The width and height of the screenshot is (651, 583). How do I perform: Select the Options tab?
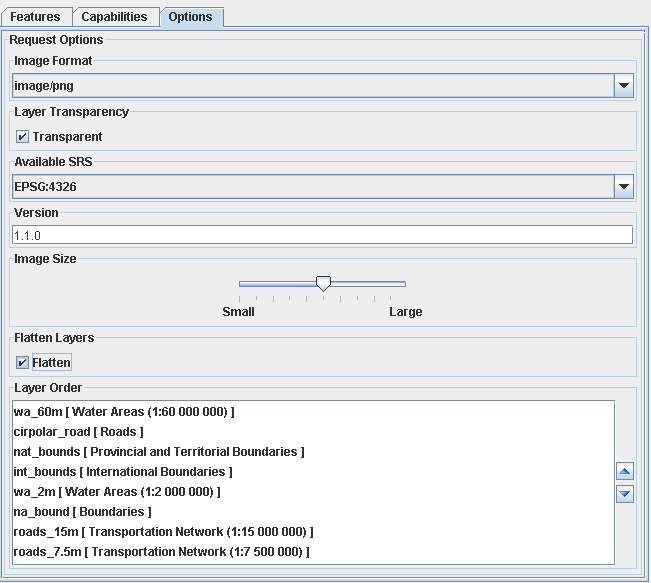tap(190, 17)
